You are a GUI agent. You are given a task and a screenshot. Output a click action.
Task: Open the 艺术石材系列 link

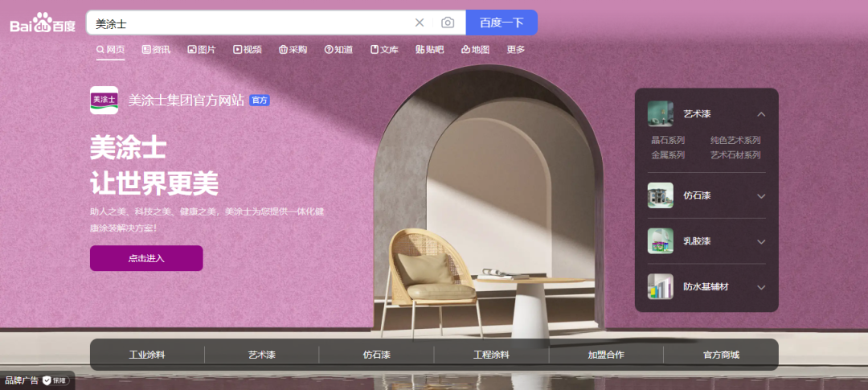point(735,155)
